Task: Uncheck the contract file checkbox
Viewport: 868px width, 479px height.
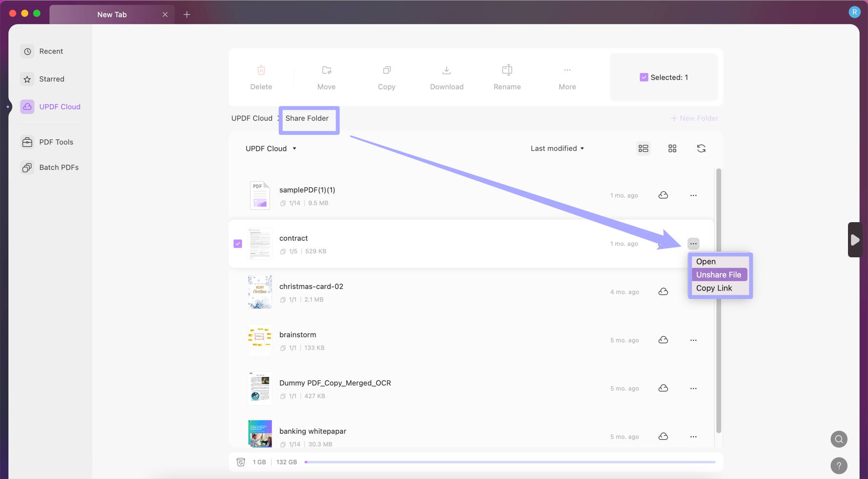Action: click(x=238, y=244)
